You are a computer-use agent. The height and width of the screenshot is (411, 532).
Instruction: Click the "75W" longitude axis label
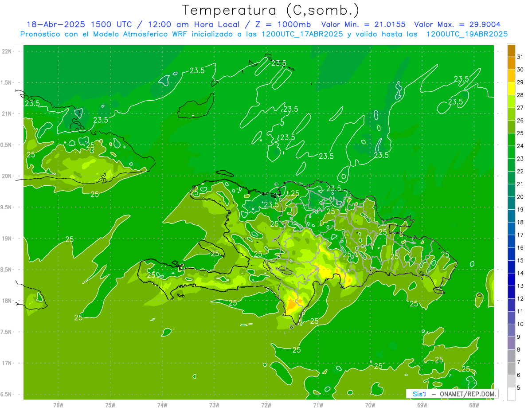(110, 405)
